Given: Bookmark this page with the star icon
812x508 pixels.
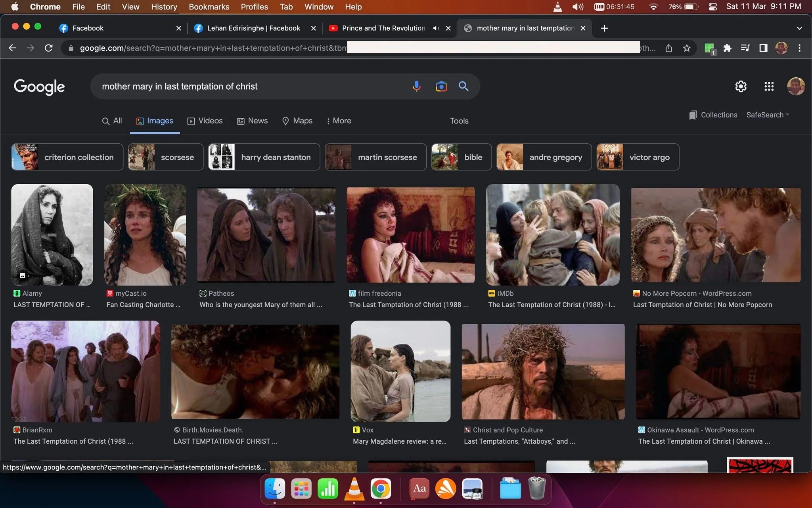Looking at the screenshot, I should point(687,48).
